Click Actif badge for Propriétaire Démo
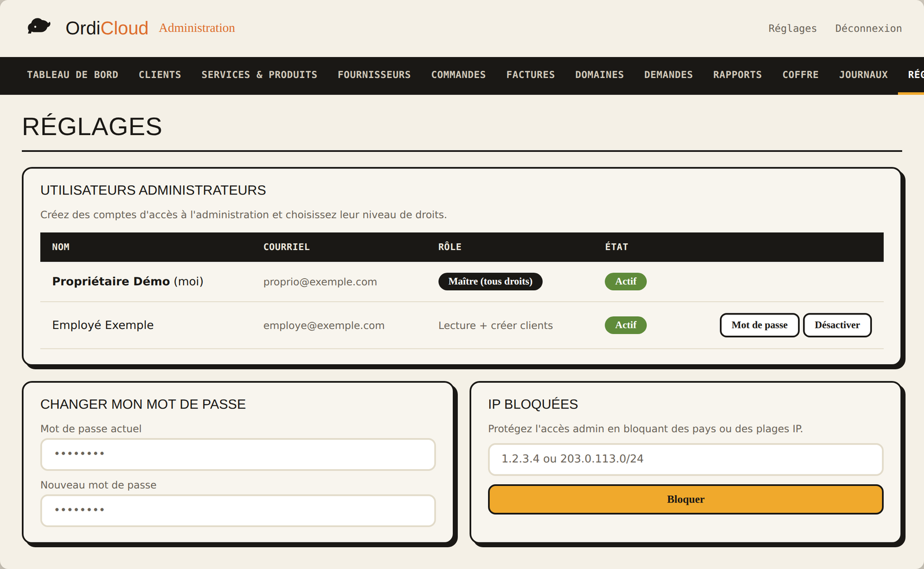The width and height of the screenshot is (924, 569). (625, 282)
